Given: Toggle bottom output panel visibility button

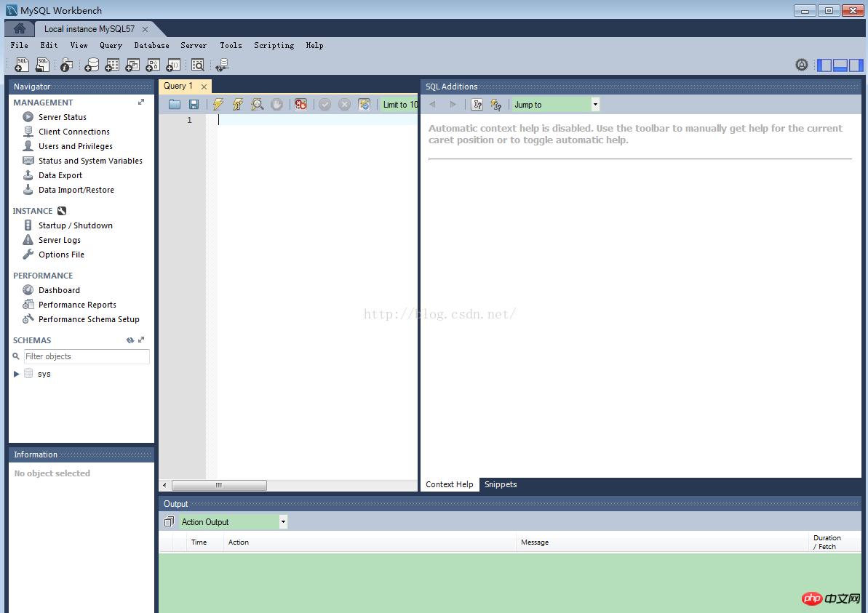Looking at the screenshot, I should (x=840, y=65).
